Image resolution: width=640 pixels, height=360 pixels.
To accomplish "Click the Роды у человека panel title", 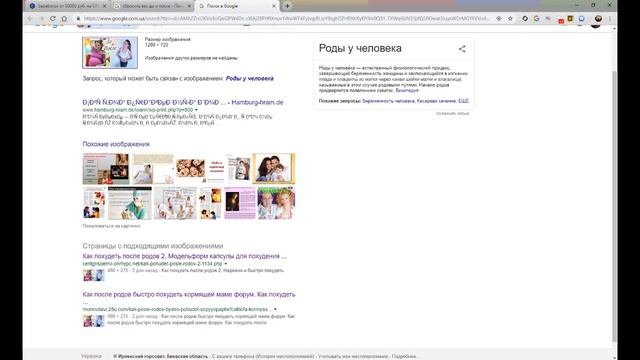I will point(360,49).
